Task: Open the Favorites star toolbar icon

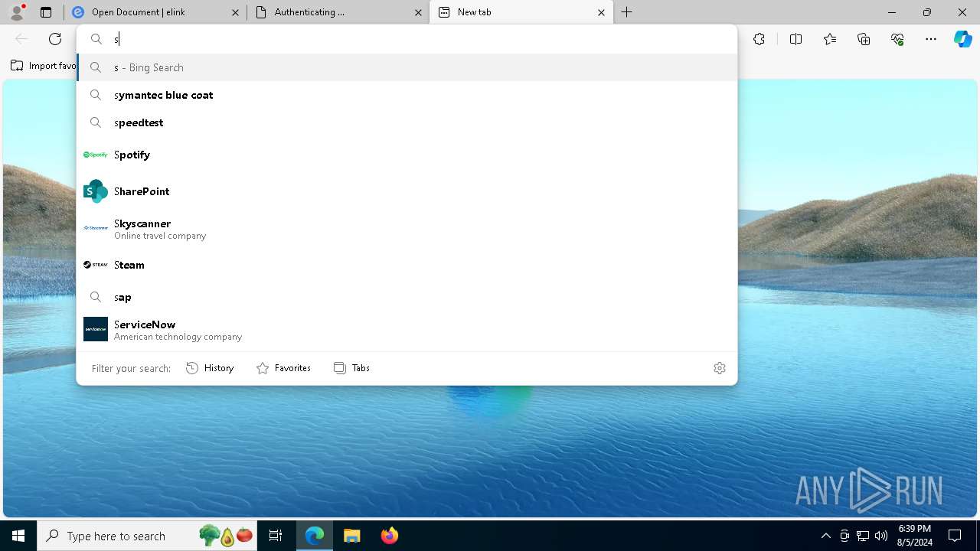Action: click(x=830, y=39)
